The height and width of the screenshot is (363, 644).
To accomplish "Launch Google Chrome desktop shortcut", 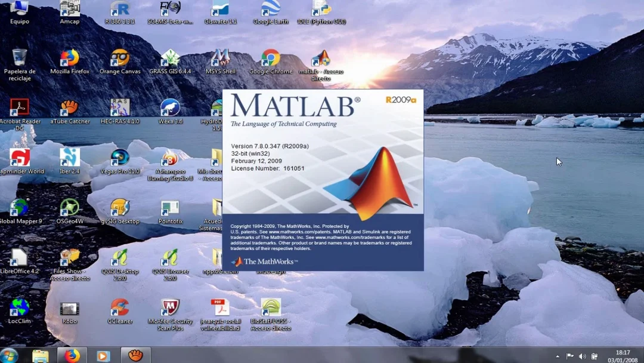I will (271, 61).
